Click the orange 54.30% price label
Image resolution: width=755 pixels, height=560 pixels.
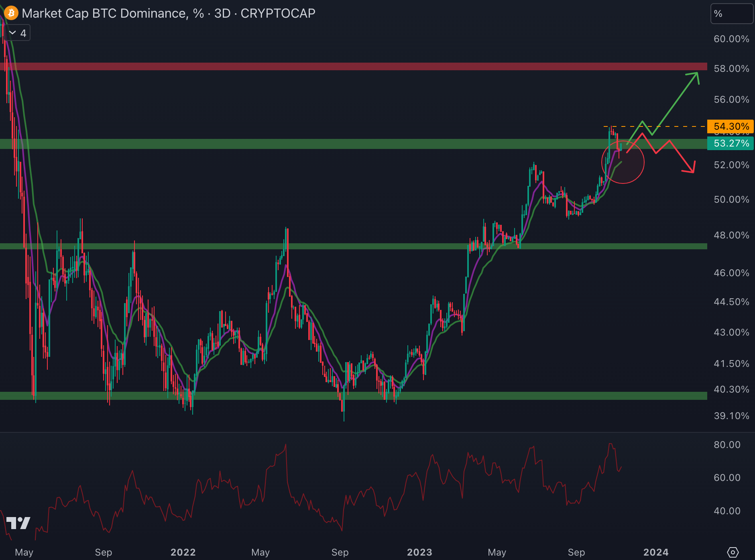731,126
